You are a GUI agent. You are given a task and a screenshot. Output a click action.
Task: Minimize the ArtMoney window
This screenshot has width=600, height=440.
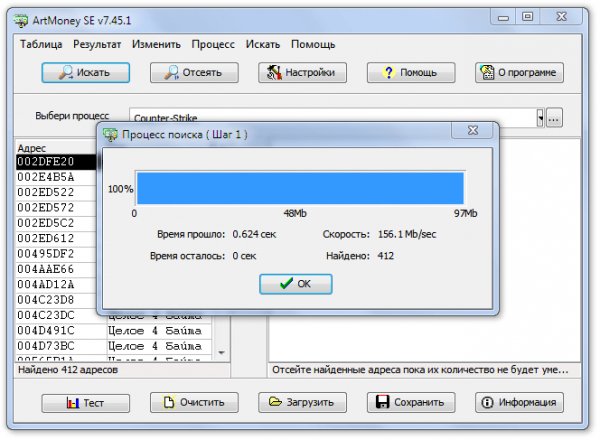[x=503, y=17]
